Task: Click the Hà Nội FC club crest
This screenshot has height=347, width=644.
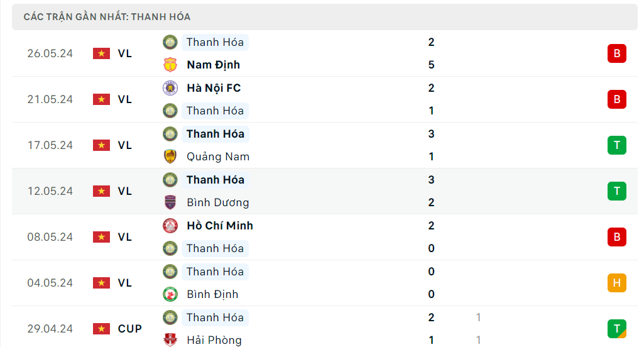Action: coord(170,88)
